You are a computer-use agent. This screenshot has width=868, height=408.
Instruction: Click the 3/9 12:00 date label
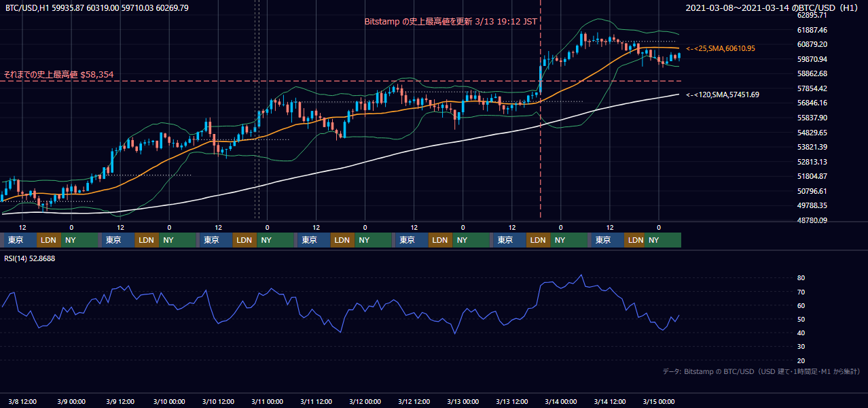click(120, 401)
